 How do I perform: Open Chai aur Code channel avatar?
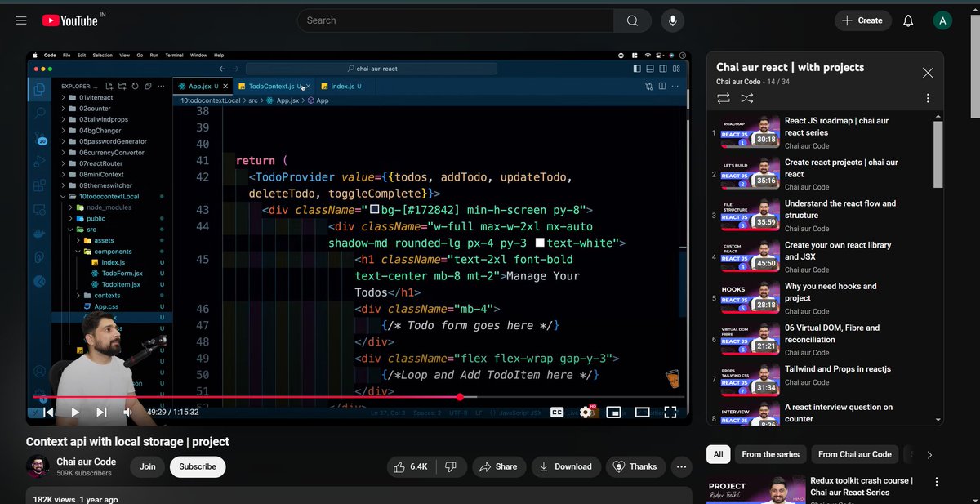[38, 466]
